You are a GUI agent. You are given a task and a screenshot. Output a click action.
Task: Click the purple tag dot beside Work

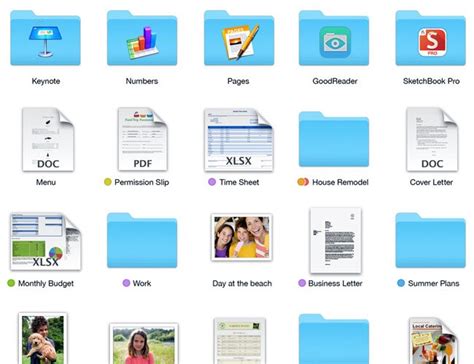click(x=126, y=283)
